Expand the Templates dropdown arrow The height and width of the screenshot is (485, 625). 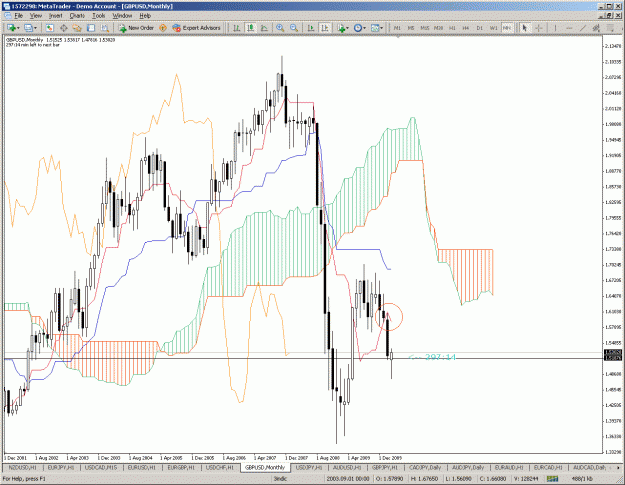(x=382, y=28)
